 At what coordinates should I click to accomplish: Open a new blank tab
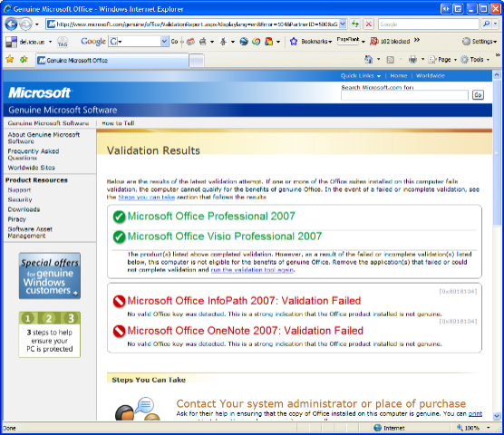[197, 61]
